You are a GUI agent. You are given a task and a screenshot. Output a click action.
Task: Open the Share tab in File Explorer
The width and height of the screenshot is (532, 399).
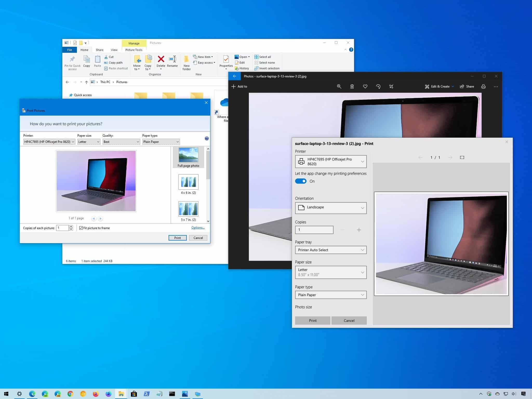coord(99,50)
